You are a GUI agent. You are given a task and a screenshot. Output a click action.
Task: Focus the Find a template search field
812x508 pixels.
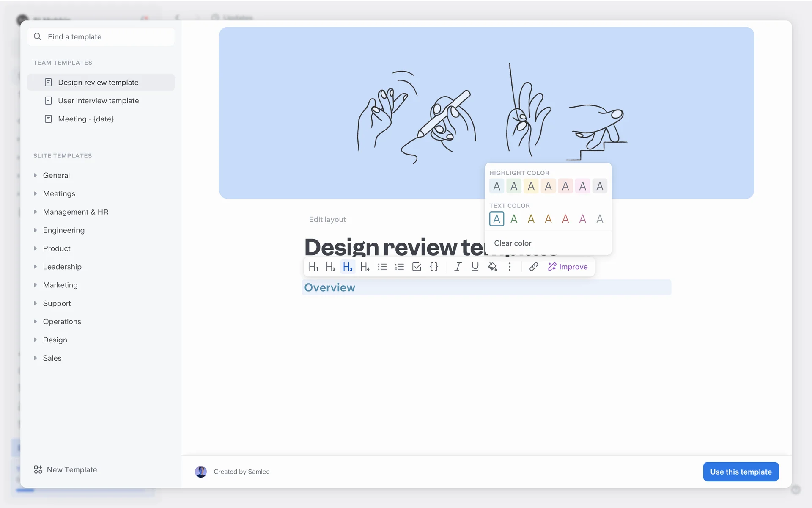tap(101, 37)
